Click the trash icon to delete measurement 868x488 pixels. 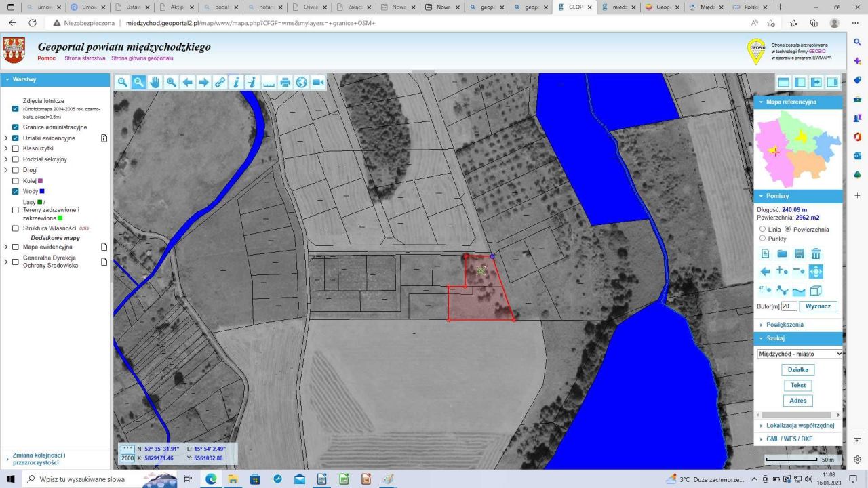coord(816,254)
